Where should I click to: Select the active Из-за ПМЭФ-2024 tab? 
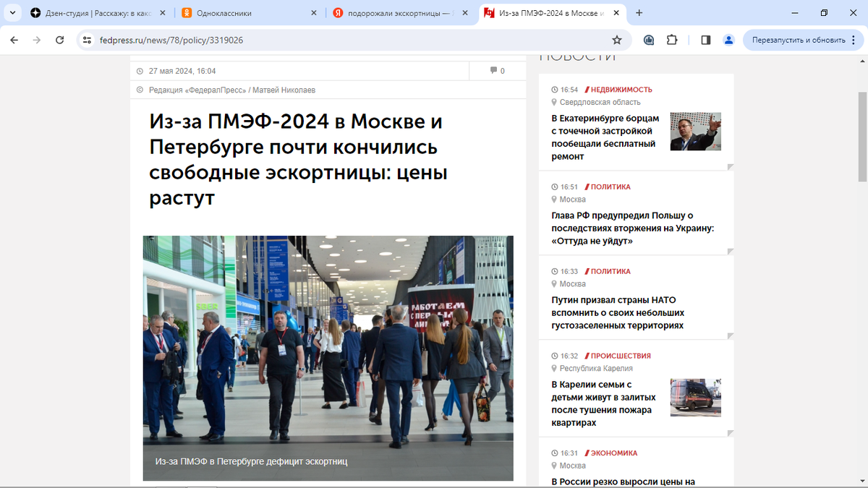point(553,13)
